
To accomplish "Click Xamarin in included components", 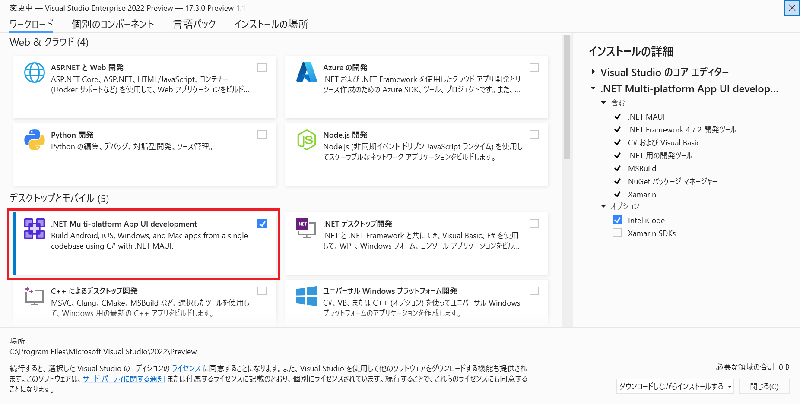I will tap(642, 194).
